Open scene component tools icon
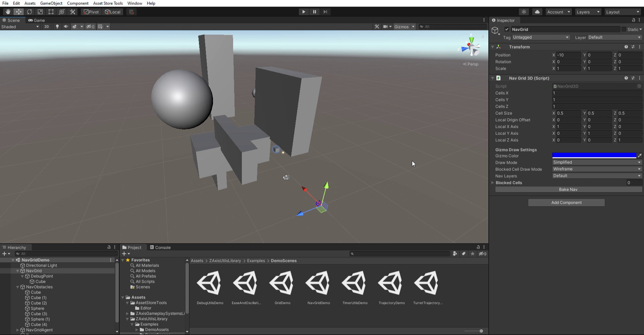The image size is (644, 335). click(377, 26)
